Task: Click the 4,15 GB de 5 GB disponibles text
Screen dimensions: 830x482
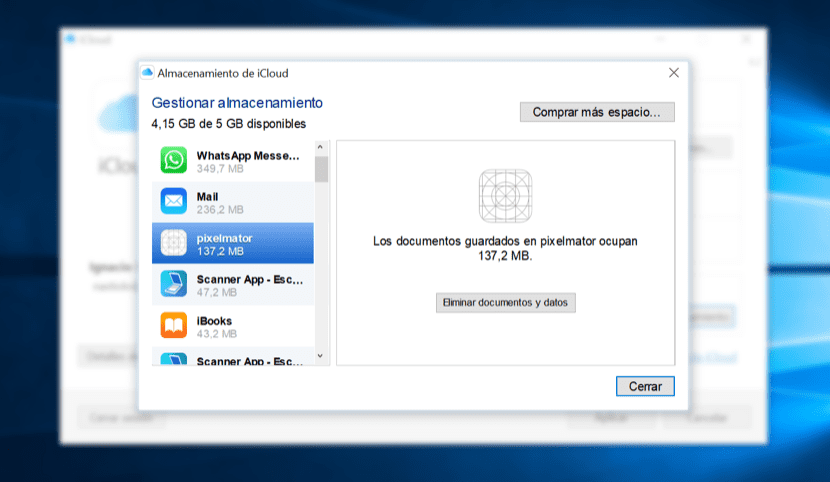Action: click(x=229, y=124)
